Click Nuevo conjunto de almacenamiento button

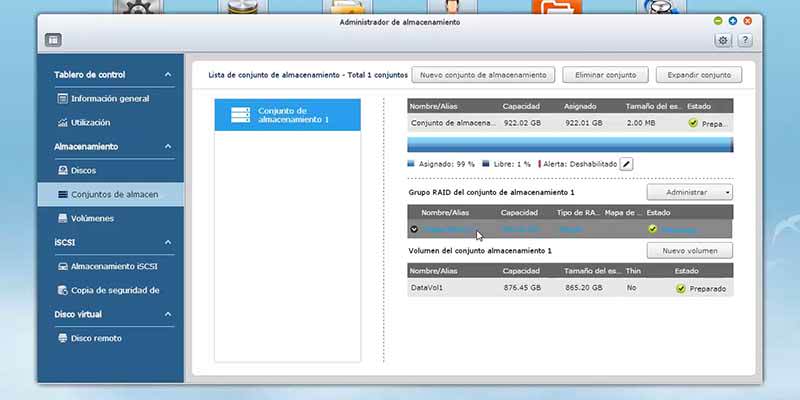point(483,75)
